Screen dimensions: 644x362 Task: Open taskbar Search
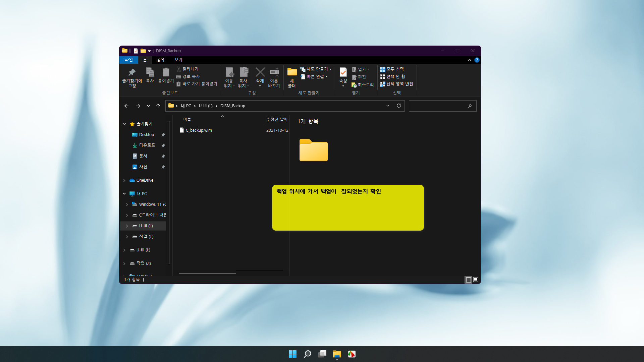(x=307, y=354)
